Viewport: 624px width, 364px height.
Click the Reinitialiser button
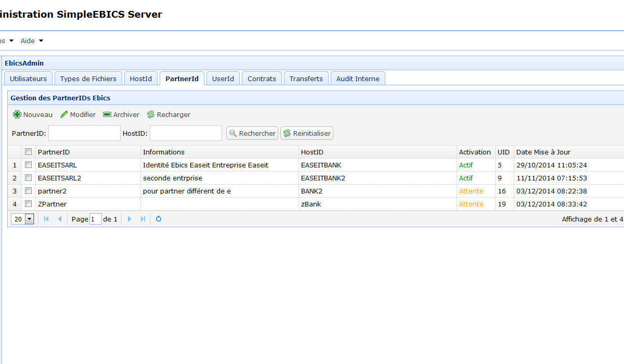307,133
